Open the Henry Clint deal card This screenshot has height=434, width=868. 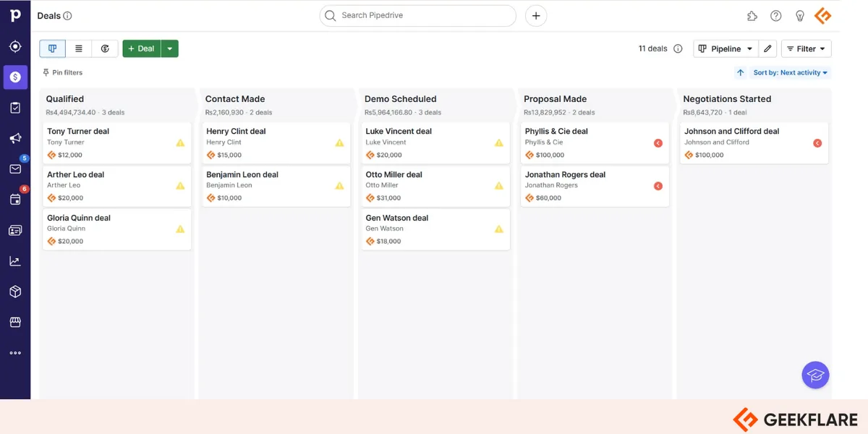point(276,143)
